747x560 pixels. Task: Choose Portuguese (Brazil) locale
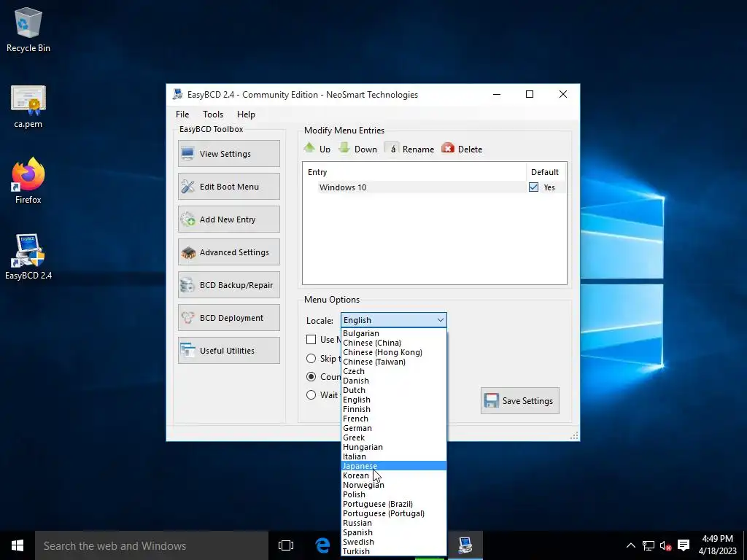[394, 504]
